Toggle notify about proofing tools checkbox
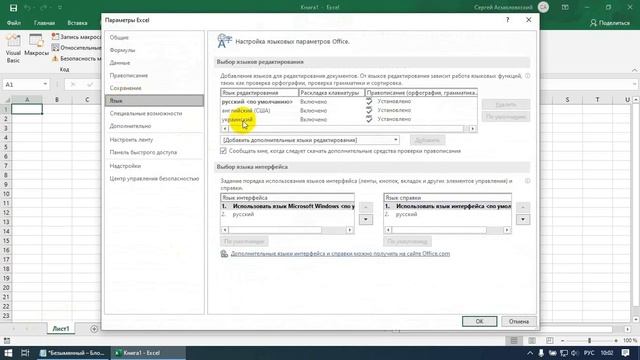The width and height of the screenshot is (640, 360). [x=223, y=151]
